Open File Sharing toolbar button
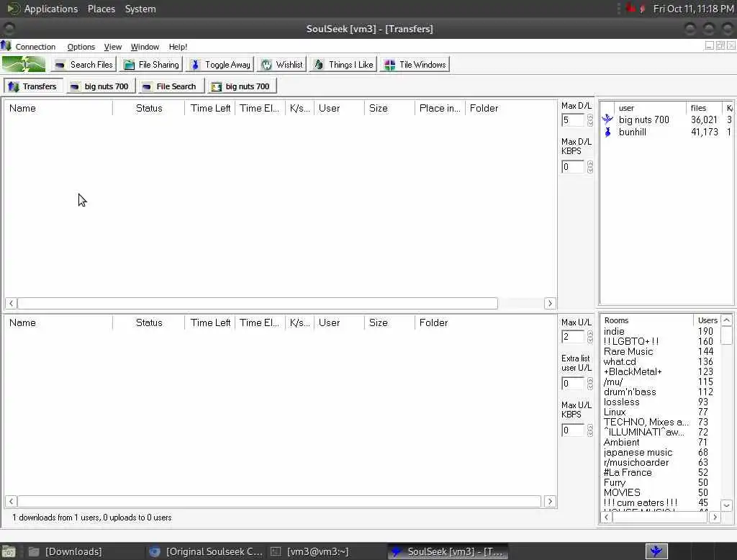737x560 pixels. tap(152, 64)
